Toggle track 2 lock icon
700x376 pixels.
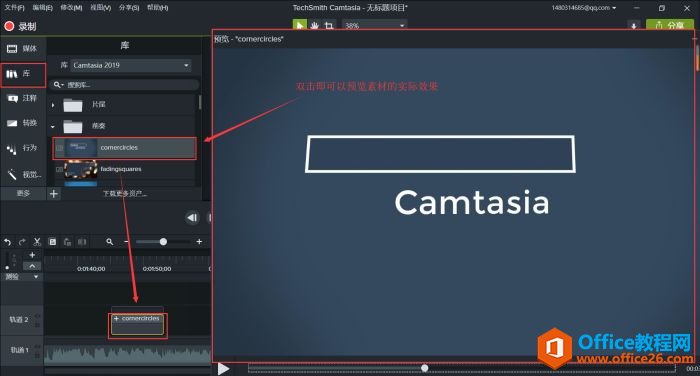38,325
